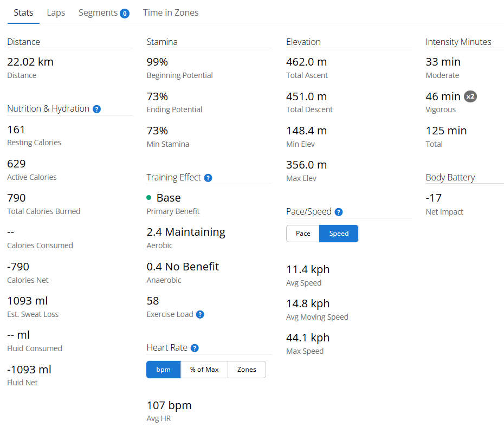Show Exercise Load help info
The image size is (504, 427).
pos(200,314)
